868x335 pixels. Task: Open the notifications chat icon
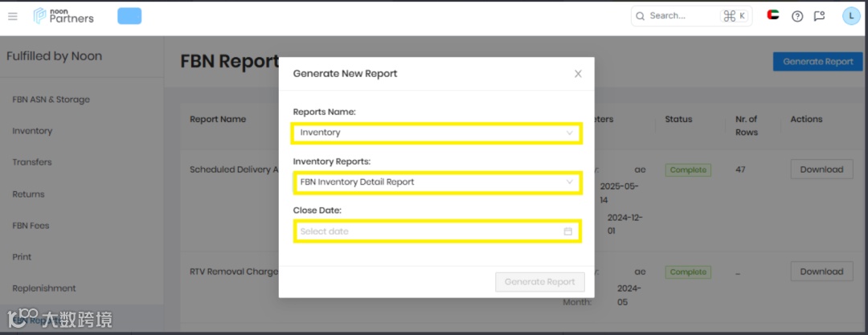[819, 16]
